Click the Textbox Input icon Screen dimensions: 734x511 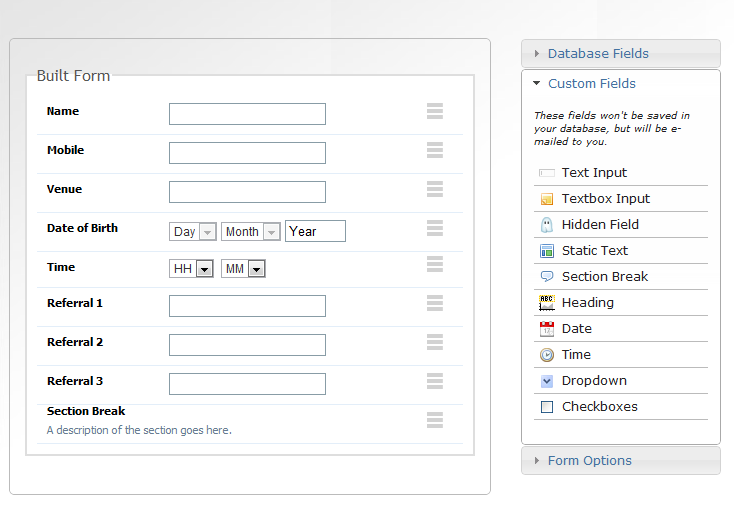(x=546, y=199)
